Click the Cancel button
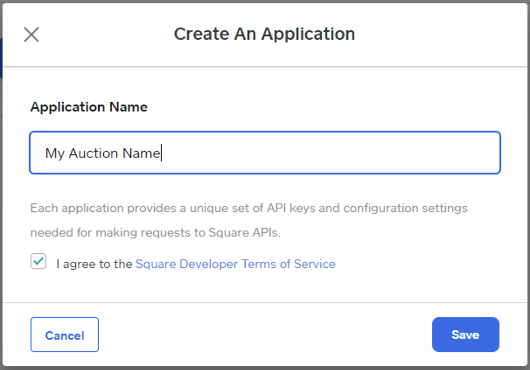Screen dimensions: 530x370 tap(65, 335)
